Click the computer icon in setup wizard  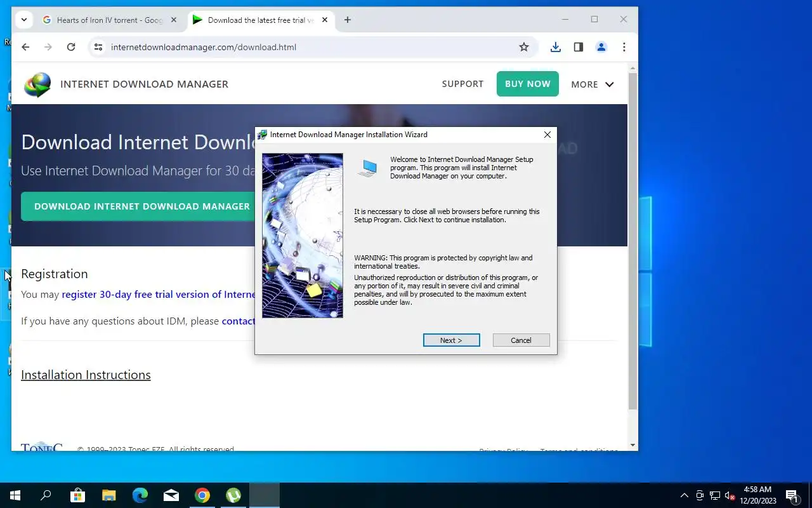point(367,168)
